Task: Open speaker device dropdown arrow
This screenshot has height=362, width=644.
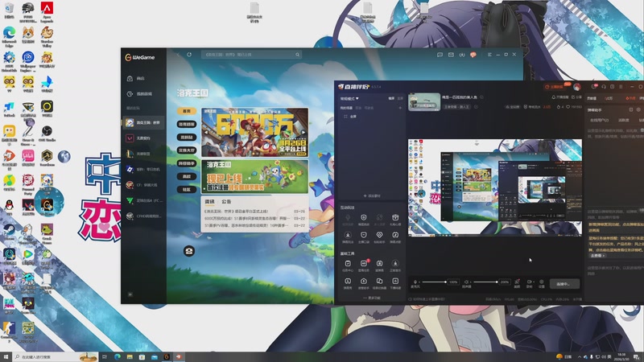Action: pyautogui.click(x=471, y=282)
